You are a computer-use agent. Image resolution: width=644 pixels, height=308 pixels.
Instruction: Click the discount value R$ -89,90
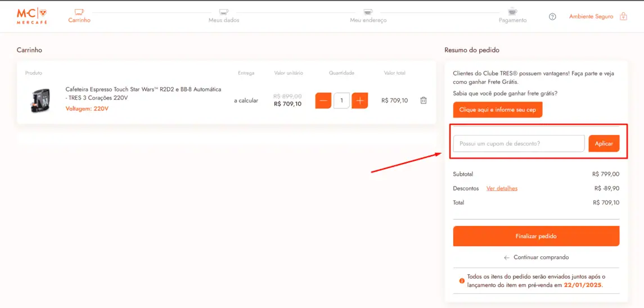(607, 188)
